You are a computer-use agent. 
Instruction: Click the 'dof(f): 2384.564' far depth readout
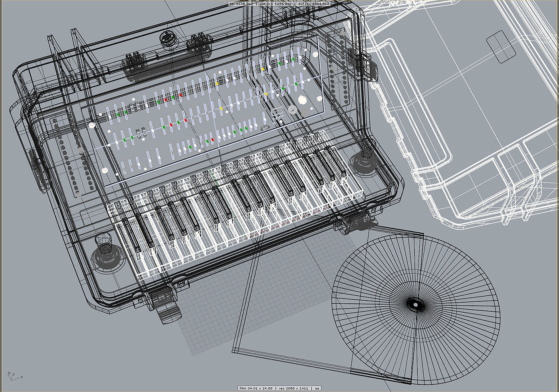tap(313, 4)
